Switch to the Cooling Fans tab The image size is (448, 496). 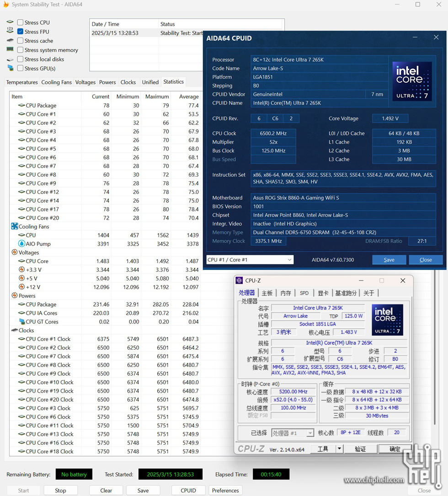tap(57, 82)
